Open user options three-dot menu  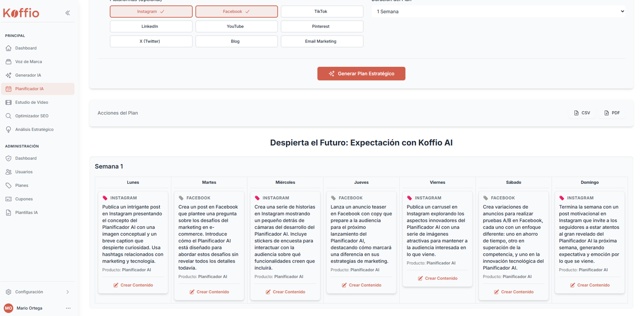[x=68, y=308]
